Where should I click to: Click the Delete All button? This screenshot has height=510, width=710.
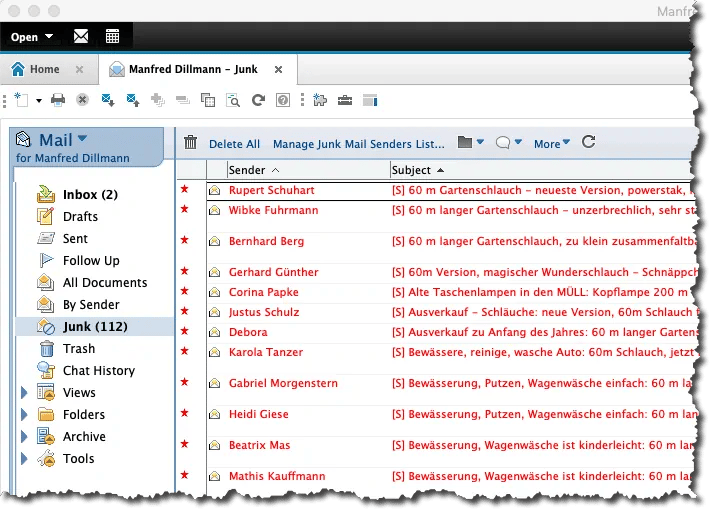(x=234, y=144)
